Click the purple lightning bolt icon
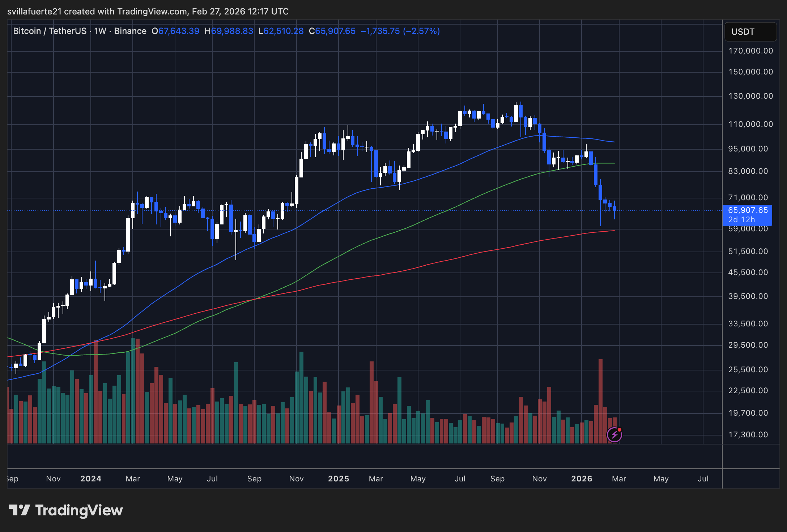The image size is (787, 532). (x=614, y=434)
